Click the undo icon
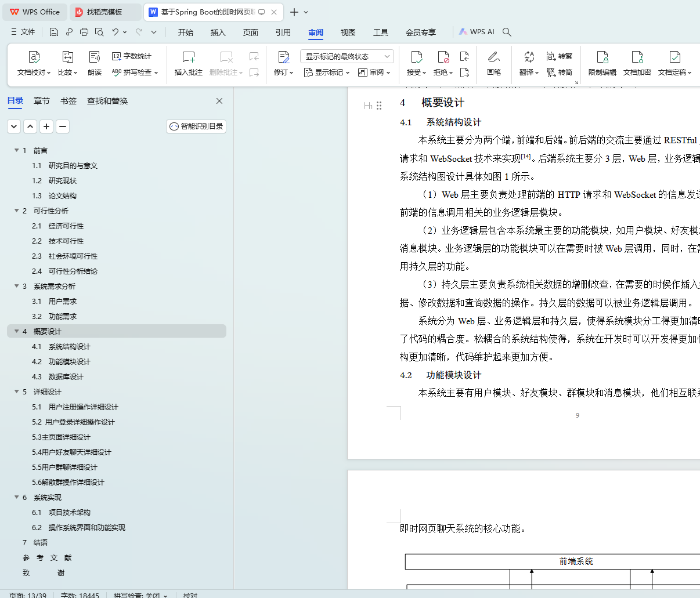 pos(115,32)
